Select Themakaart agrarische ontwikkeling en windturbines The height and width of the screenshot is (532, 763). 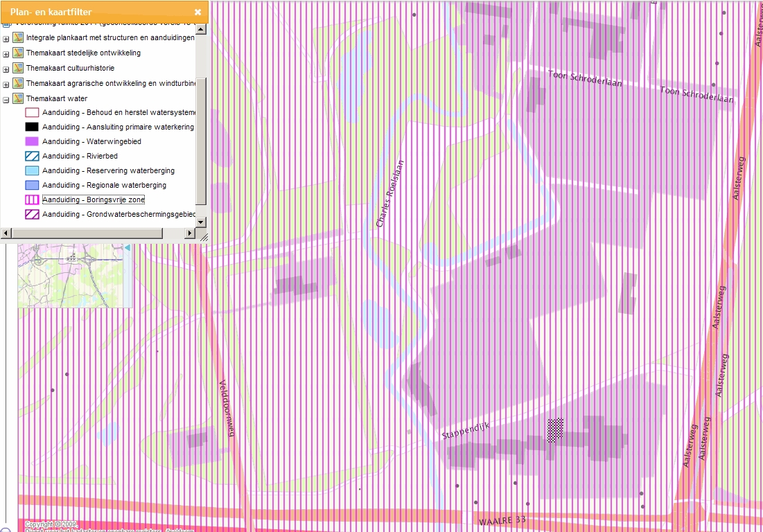[x=110, y=83]
